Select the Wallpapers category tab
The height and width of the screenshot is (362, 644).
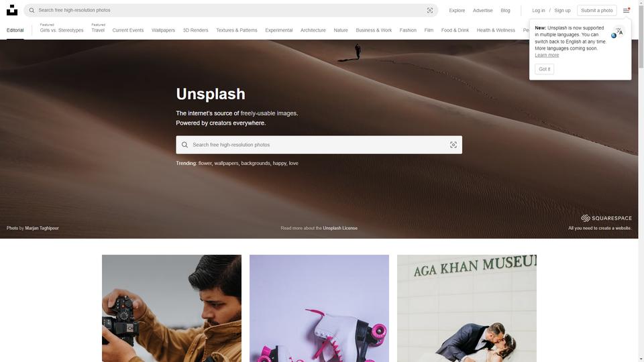(163, 30)
